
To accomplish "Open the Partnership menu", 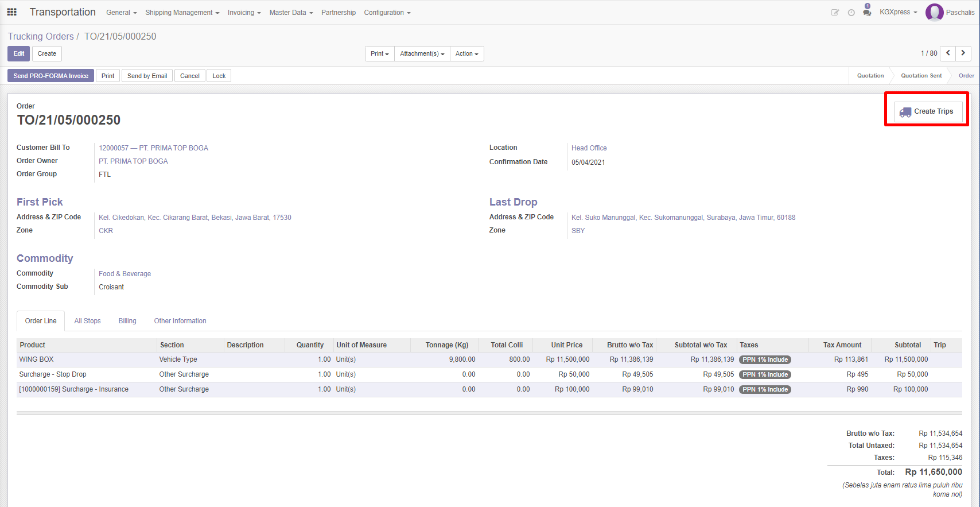I will pyautogui.click(x=339, y=12).
